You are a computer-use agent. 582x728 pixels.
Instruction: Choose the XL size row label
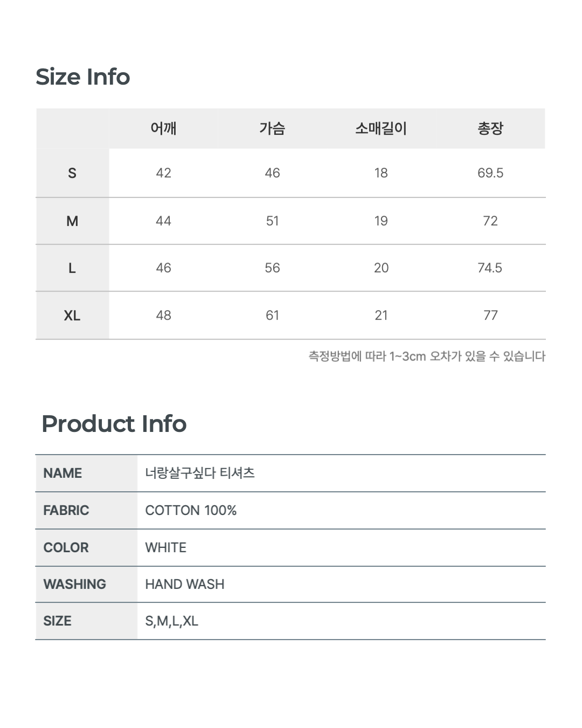(x=72, y=315)
